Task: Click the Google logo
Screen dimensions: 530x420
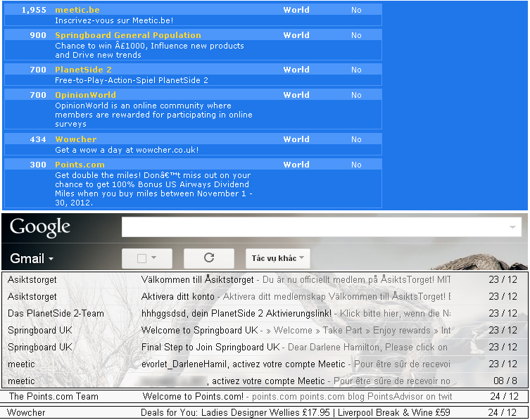Action: (40, 227)
